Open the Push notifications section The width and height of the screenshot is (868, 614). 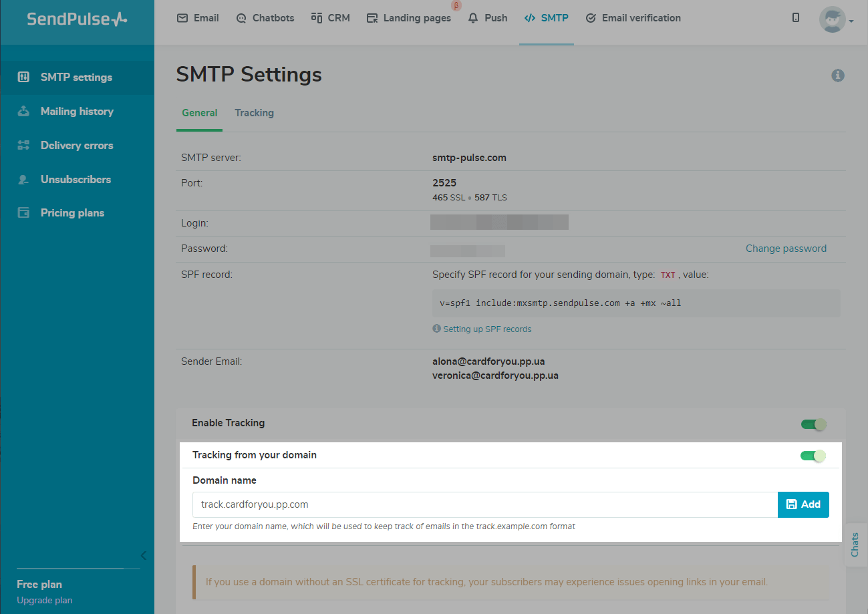pyautogui.click(x=488, y=18)
